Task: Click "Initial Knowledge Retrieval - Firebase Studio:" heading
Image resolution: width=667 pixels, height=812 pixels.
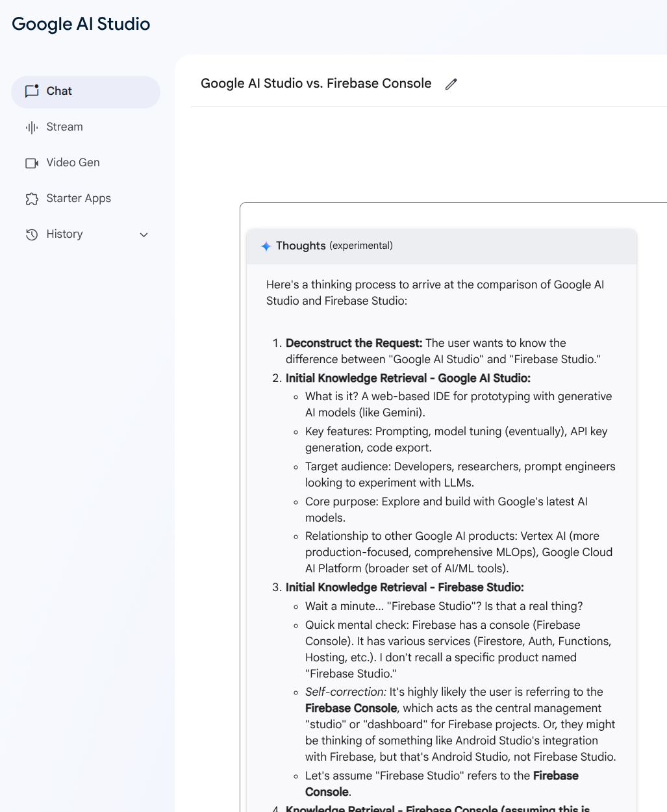Action: (x=404, y=587)
